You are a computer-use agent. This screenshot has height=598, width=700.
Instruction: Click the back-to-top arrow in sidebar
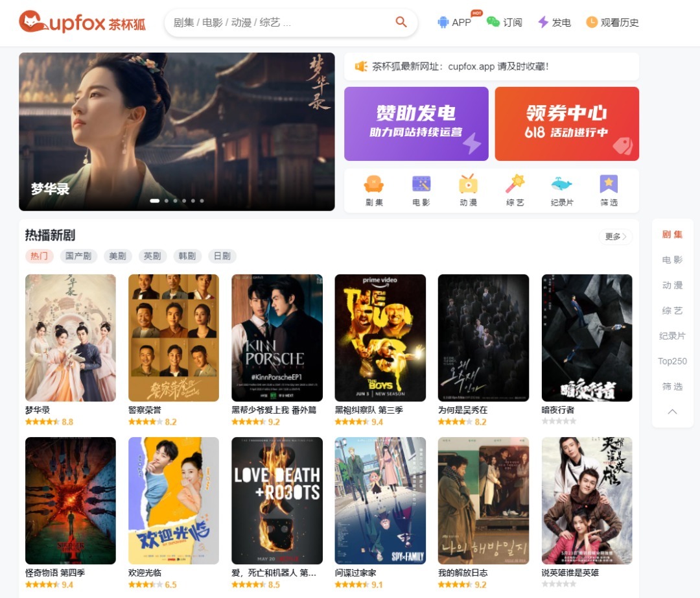(x=672, y=411)
